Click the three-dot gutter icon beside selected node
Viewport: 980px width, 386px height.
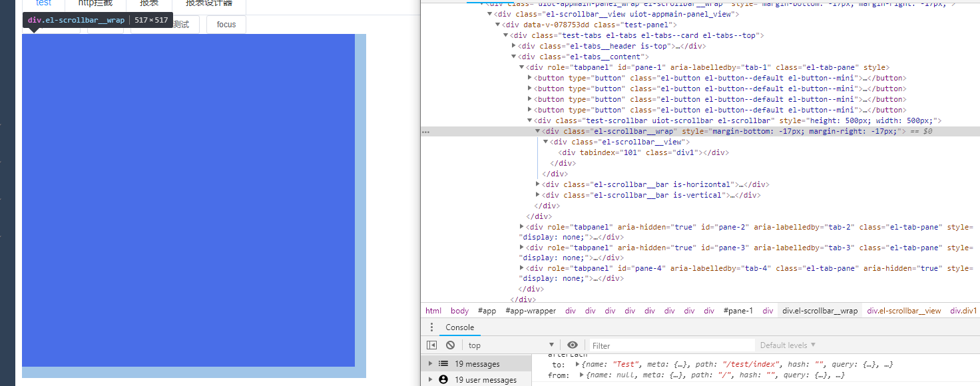point(425,132)
